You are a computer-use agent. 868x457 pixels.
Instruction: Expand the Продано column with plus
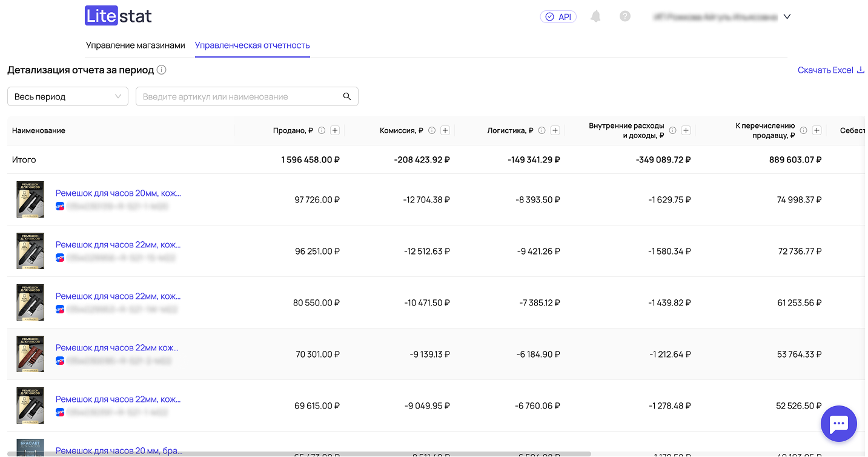(x=335, y=130)
